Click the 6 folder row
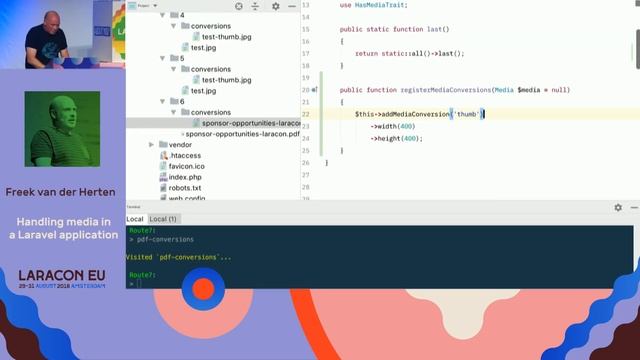This screenshot has width=640, height=360. click(x=213, y=101)
